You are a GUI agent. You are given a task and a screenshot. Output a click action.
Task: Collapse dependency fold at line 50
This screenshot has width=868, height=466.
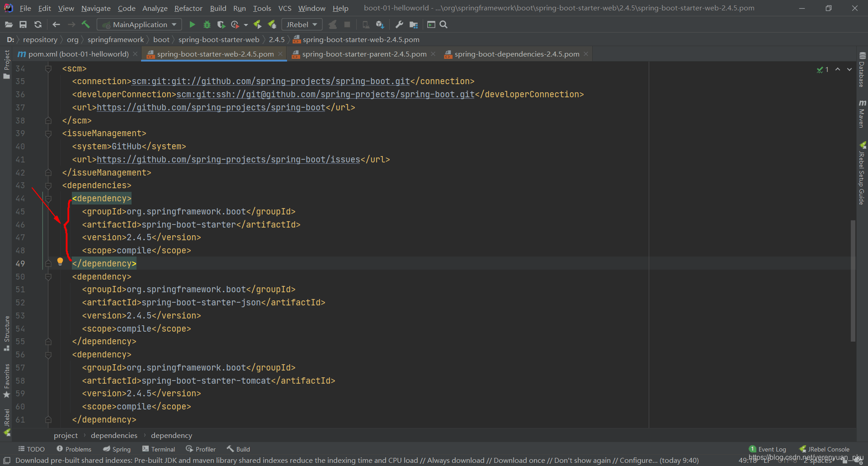tap(48, 277)
